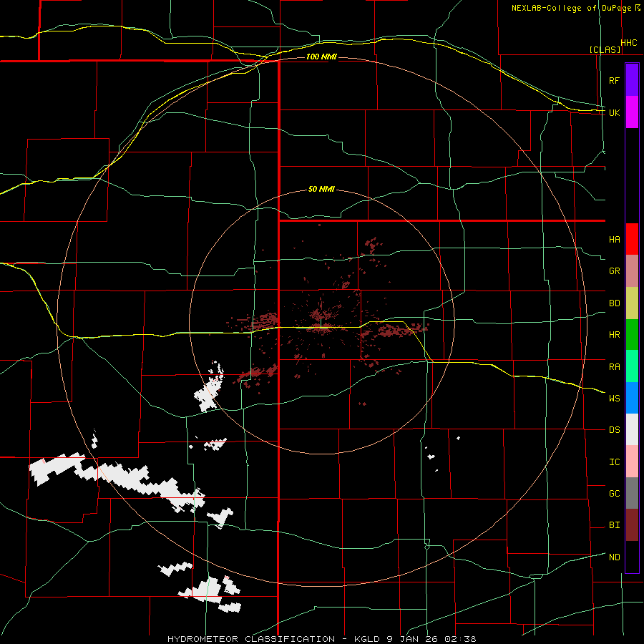The width and height of the screenshot is (644, 644).
Task: Click the RF legend label
Action: pyautogui.click(x=614, y=80)
